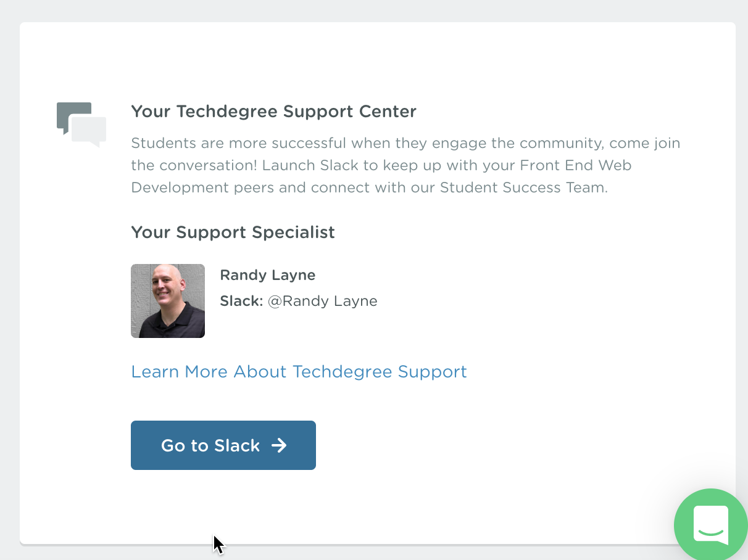The height and width of the screenshot is (560, 748).
Task: Open Learn More About Techdegree Support link
Action: pos(299,372)
